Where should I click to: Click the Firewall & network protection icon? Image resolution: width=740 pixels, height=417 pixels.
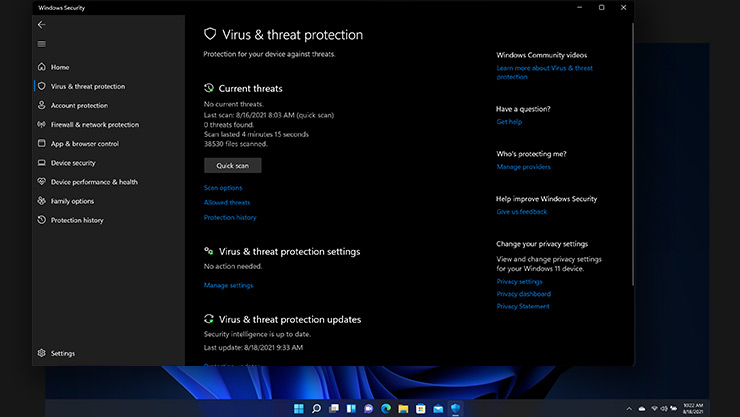point(41,125)
